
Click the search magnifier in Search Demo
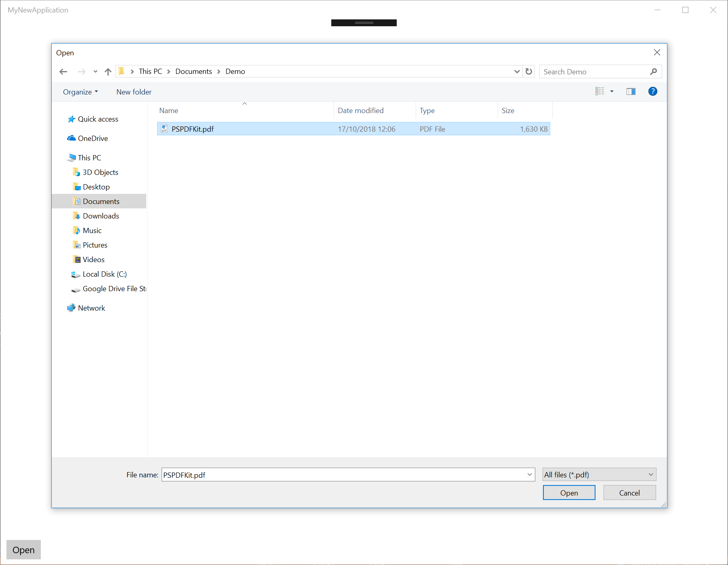click(x=653, y=71)
